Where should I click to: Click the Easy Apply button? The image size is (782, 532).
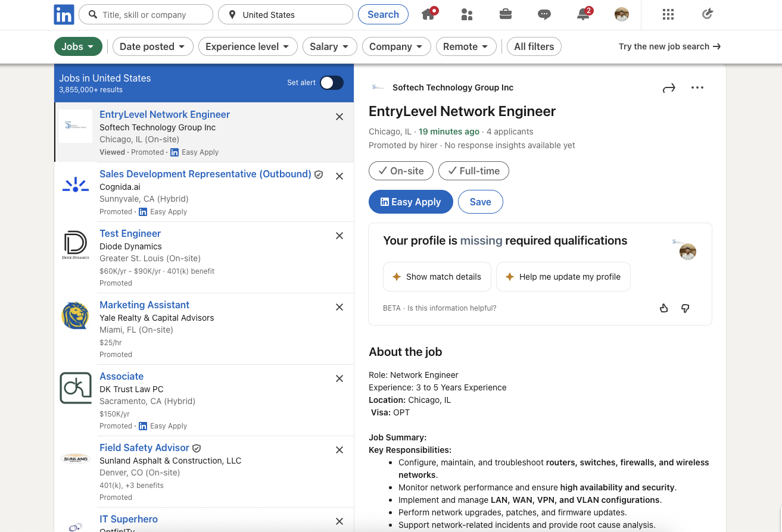point(411,202)
